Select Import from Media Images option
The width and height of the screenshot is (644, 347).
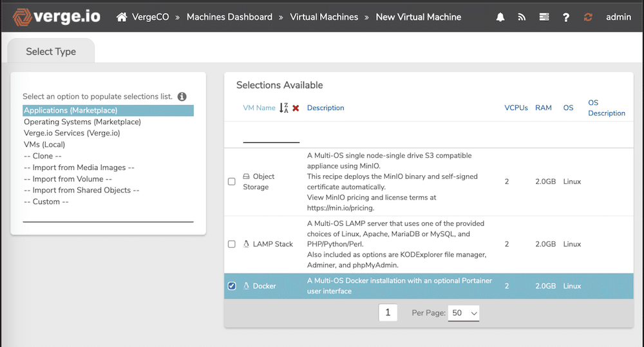tap(108, 167)
